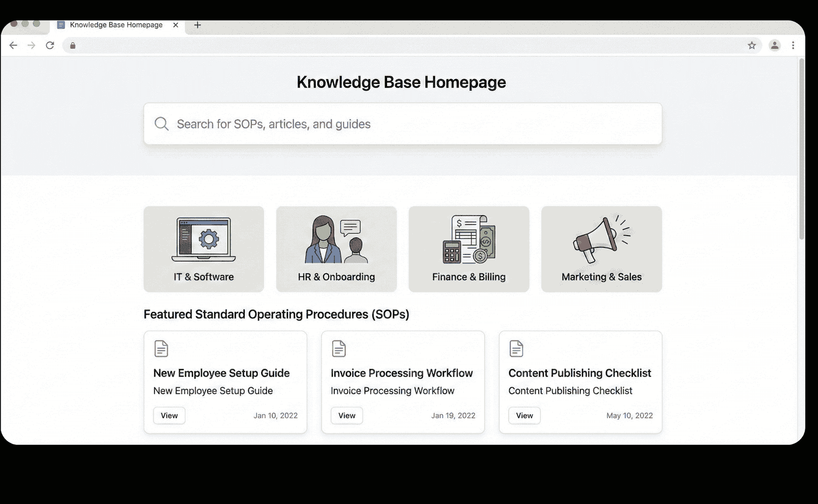Select the Knowledge Base Homepage tab
The image size is (818, 504).
click(115, 25)
